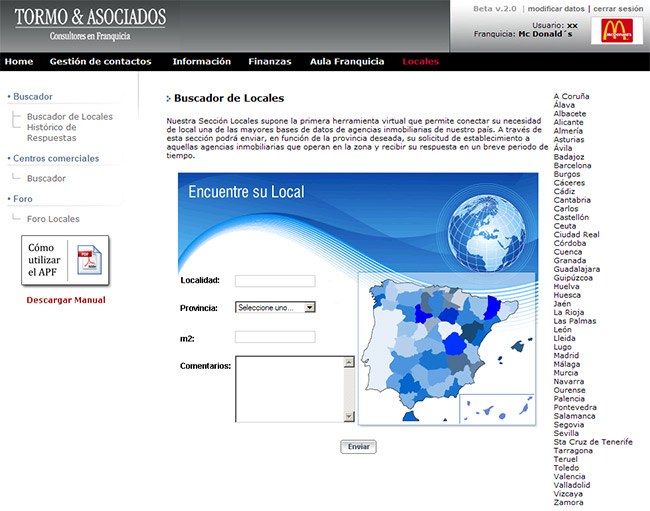Select Histórico de Respuestas in sidebar
Image resolution: width=650 pixels, height=511 pixels.
click(x=52, y=132)
